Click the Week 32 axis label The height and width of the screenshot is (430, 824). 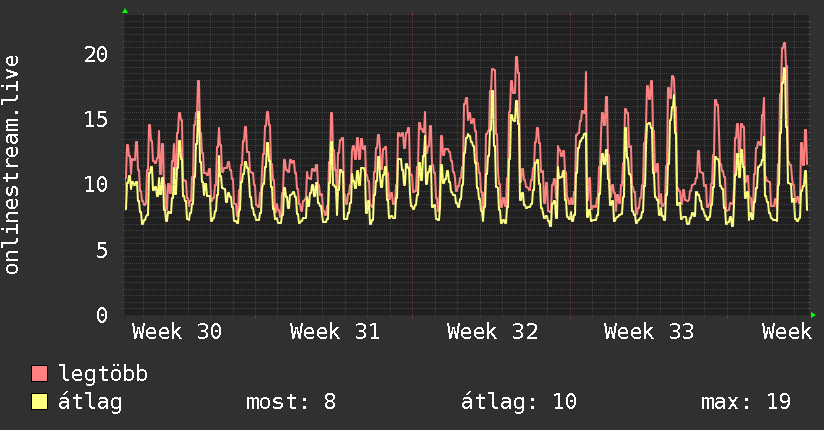click(492, 332)
